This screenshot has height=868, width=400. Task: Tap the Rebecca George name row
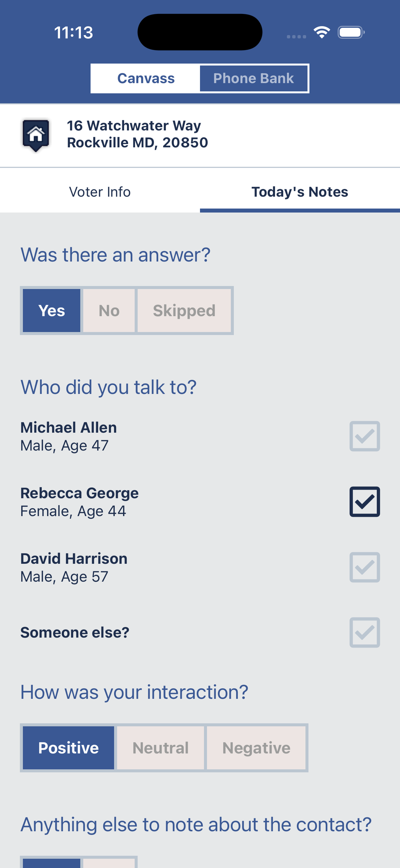pos(200,502)
